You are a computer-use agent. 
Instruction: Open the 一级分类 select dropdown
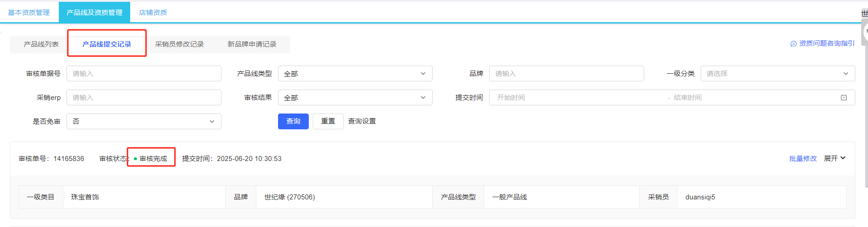[777, 74]
